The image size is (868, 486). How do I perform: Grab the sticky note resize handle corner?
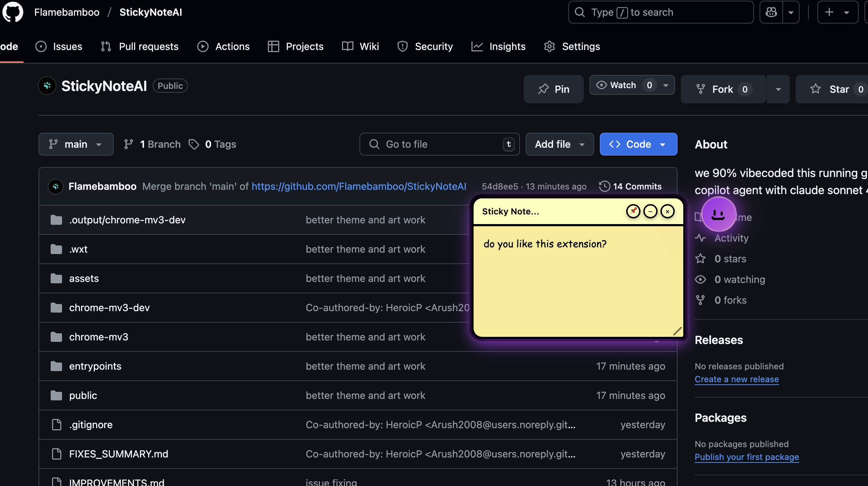coord(677,331)
